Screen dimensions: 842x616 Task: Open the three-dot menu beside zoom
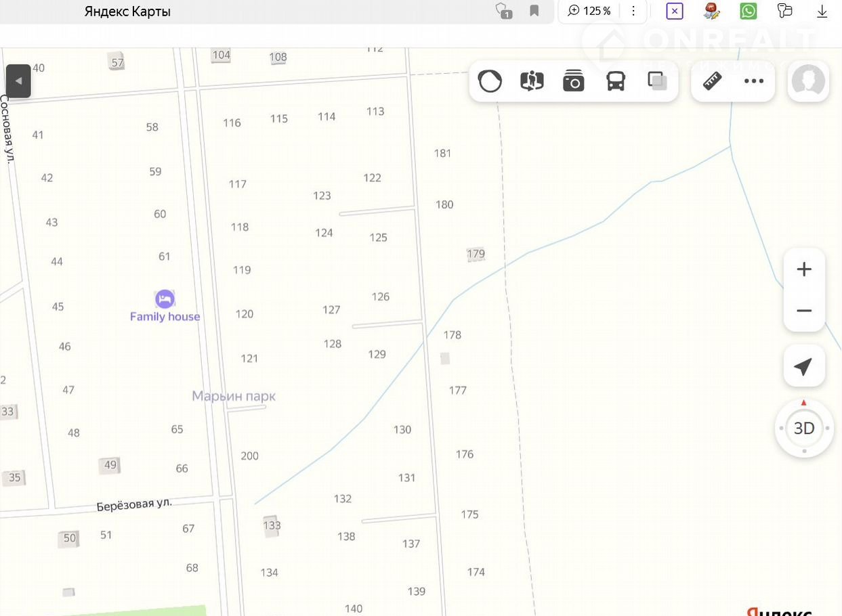coord(633,11)
